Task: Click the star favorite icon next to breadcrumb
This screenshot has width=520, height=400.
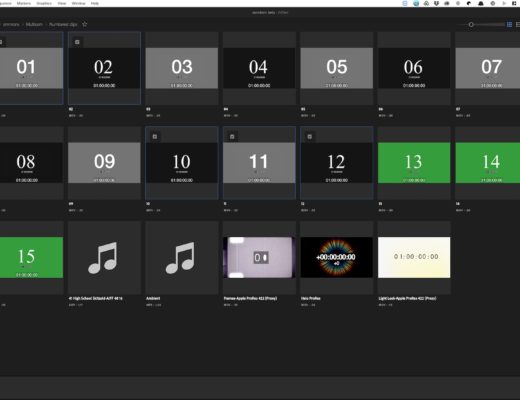Action: point(85,24)
